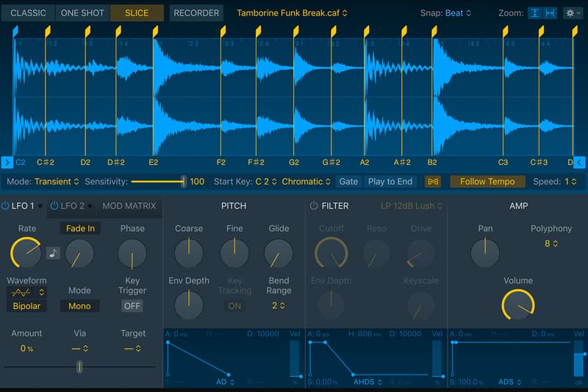Image resolution: width=588 pixels, height=392 pixels.
Task: Enable the Filter power button
Action: tap(314, 207)
